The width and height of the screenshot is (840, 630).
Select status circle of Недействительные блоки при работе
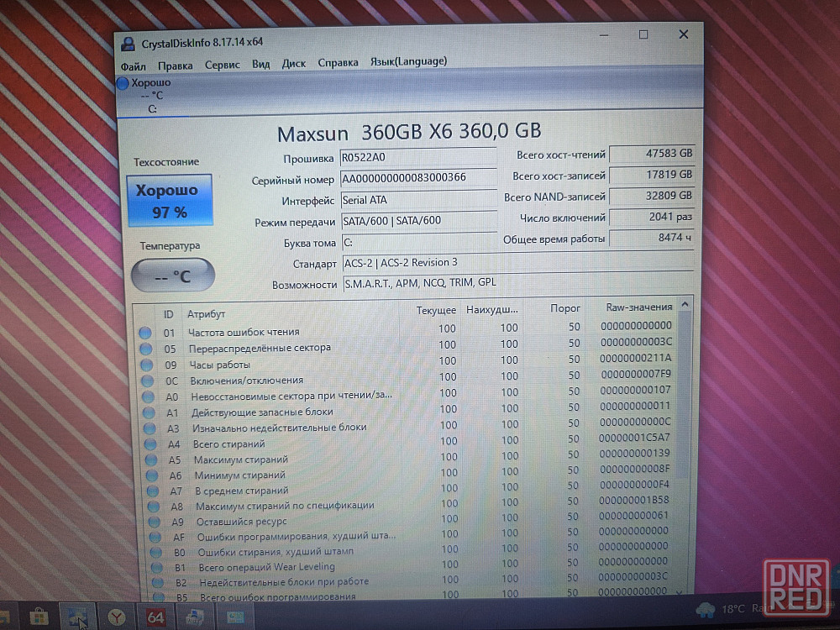(158, 582)
